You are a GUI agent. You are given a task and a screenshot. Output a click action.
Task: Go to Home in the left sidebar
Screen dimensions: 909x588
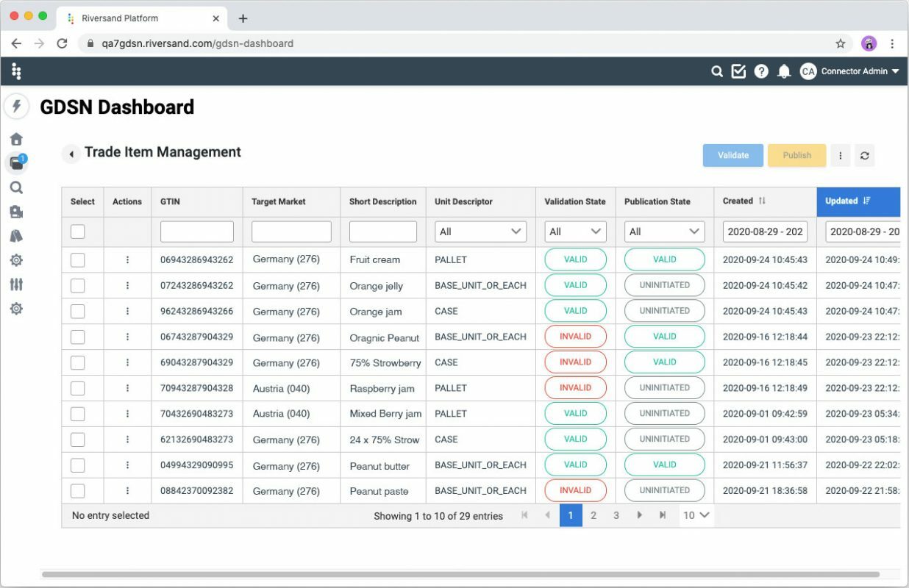pos(16,139)
